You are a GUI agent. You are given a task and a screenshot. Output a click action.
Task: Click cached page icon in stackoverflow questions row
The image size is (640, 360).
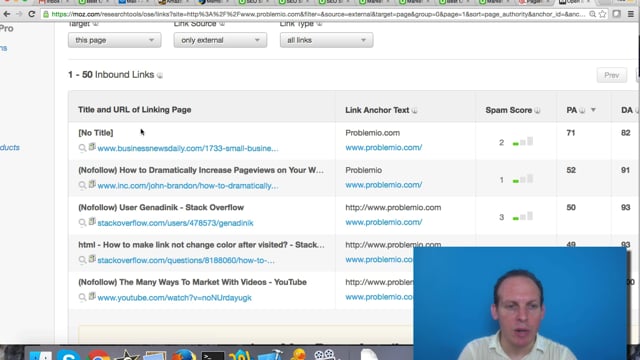pyautogui.click(x=92, y=259)
